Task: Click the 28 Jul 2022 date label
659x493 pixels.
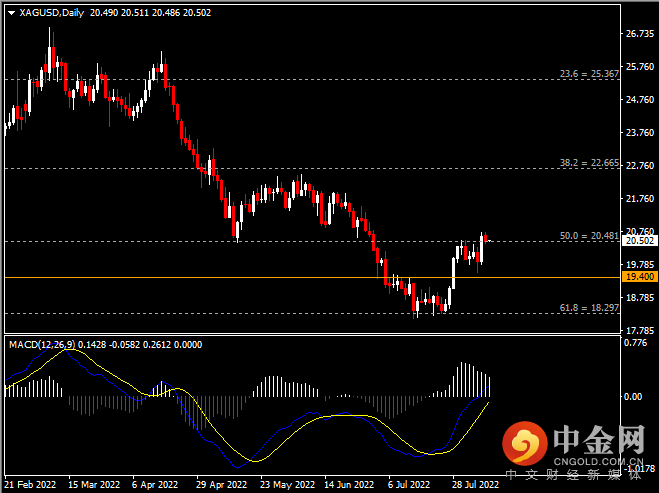Action: point(475,485)
